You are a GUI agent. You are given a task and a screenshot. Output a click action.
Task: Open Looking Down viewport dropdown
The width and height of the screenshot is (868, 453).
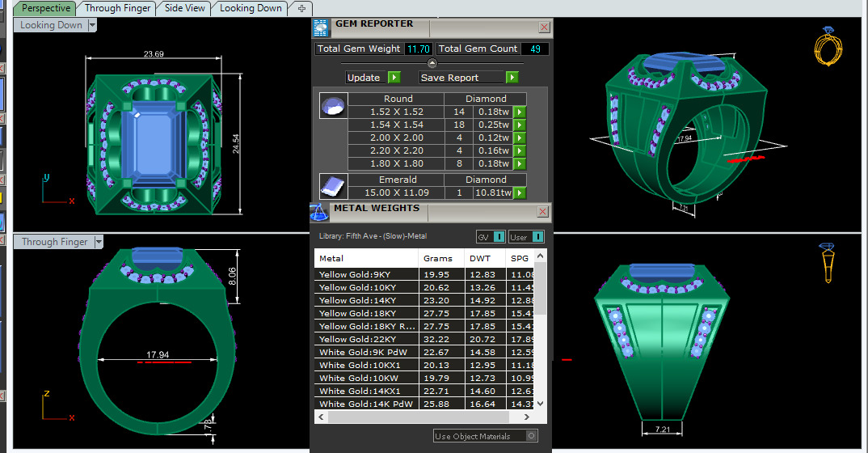(92, 25)
